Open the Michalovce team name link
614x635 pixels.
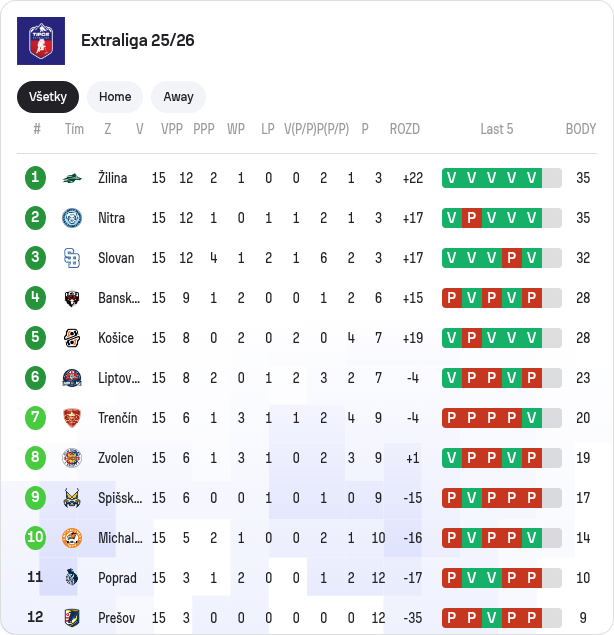pos(120,538)
